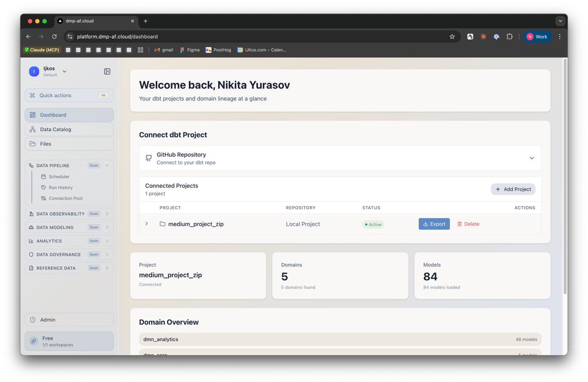Open Scheduler in Data Pipeline
The image size is (588, 382).
tap(55, 177)
